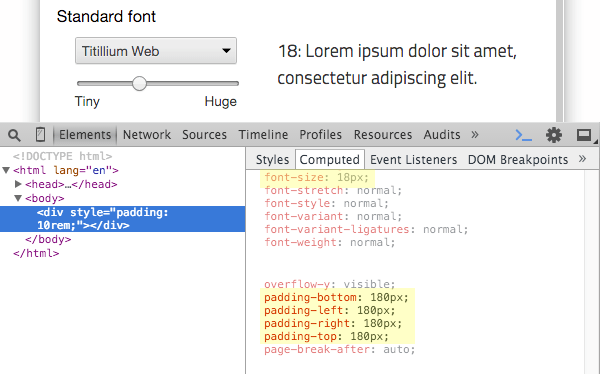Click the dock side window icon
600x374 pixels.
(584, 135)
